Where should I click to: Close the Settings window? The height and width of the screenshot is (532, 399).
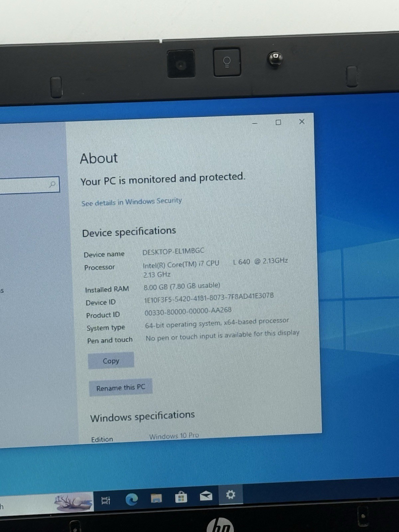[x=302, y=122]
